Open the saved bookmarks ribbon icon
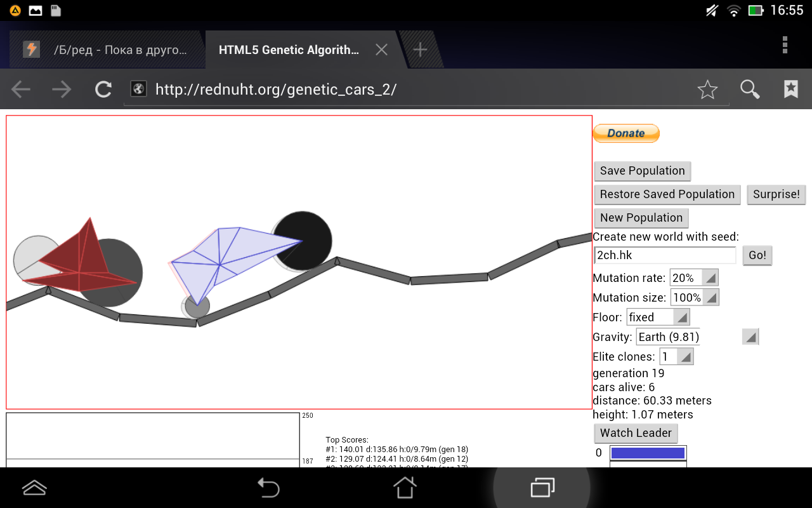The height and width of the screenshot is (508, 812). [x=790, y=89]
